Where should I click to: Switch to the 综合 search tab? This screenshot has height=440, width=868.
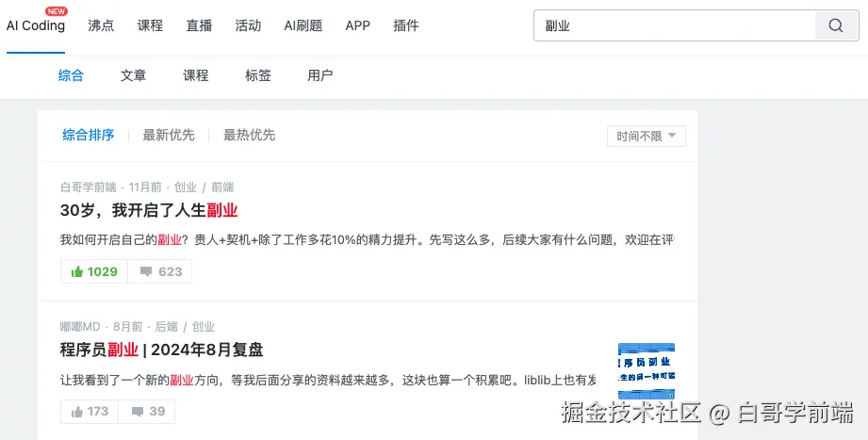coord(71,75)
